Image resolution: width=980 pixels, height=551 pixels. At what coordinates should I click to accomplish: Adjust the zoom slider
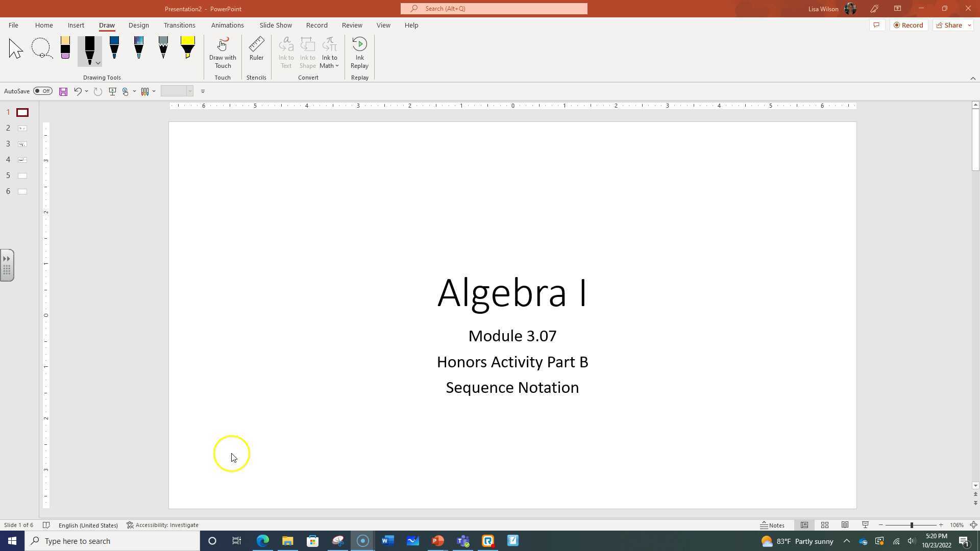911,524
